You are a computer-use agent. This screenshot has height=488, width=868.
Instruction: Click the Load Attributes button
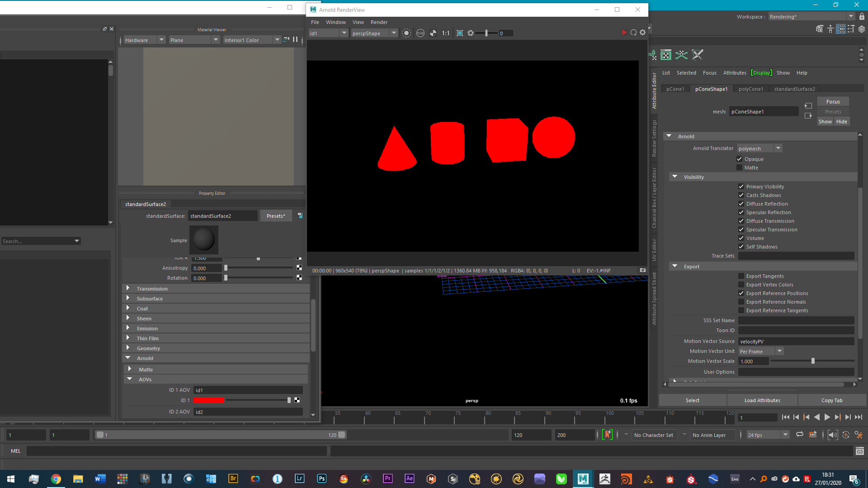click(762, 400)
